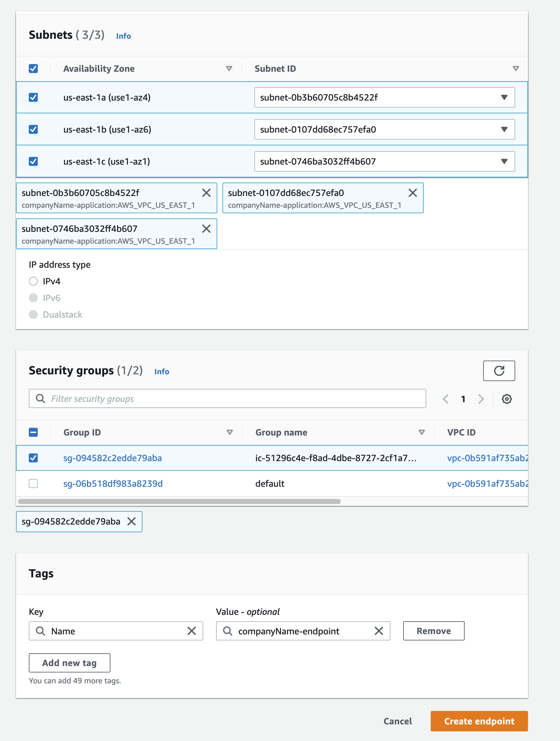Remove subnet-0b3b60705c8b4522f selection chip
The image size is (560, 741).
coord(206,193)
